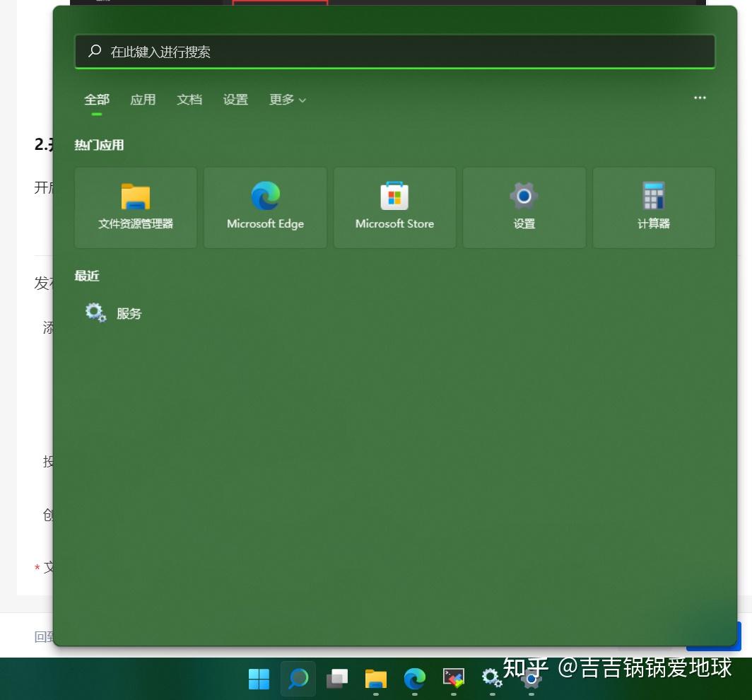Switch to the 文档 (Documents) filter tab
This screenshot has height=700, width=752.
point(189,100)
